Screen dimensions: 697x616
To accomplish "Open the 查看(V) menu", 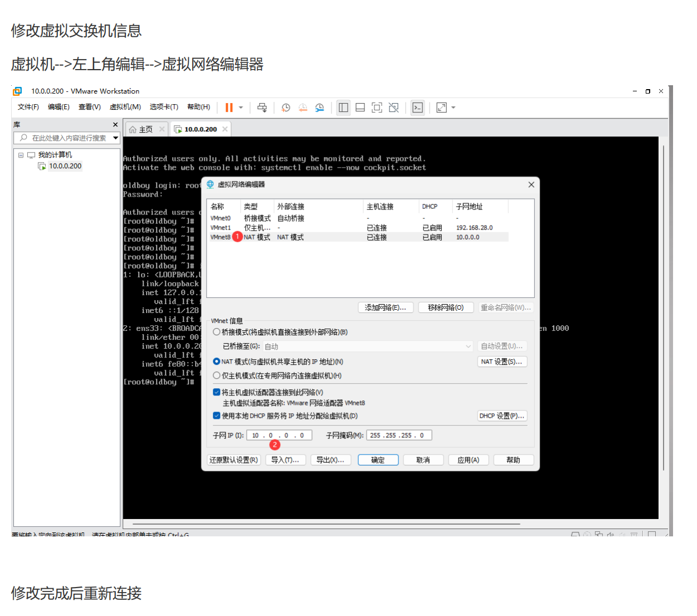I will click(89, 107).
